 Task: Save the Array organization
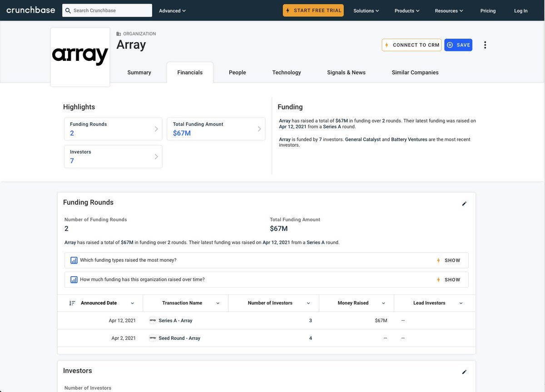pos(458,45)
